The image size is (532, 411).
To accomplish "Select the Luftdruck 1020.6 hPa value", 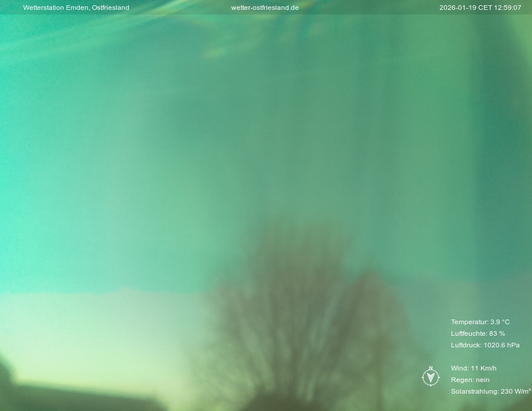I will point(485,345).
